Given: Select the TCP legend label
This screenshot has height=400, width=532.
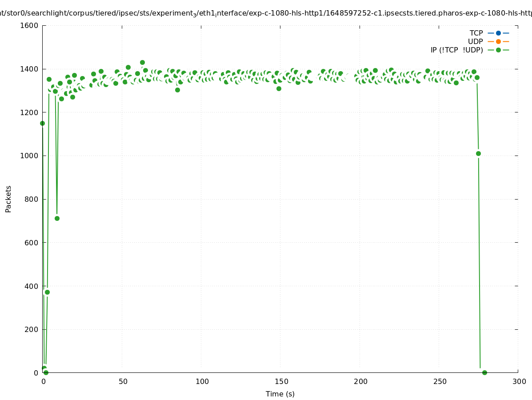Looking at the screenshot, I should (476, 33).
